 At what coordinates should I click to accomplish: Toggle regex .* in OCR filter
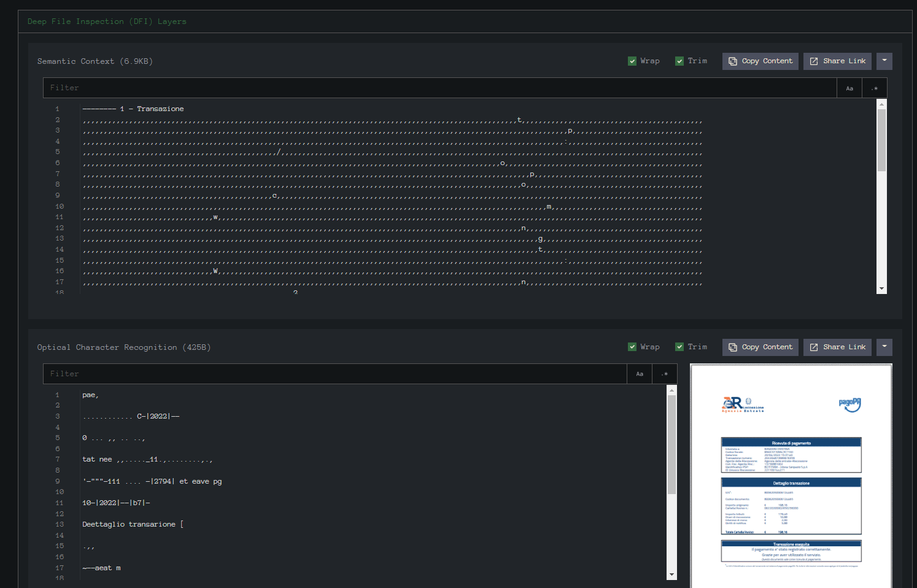(665, 374)
